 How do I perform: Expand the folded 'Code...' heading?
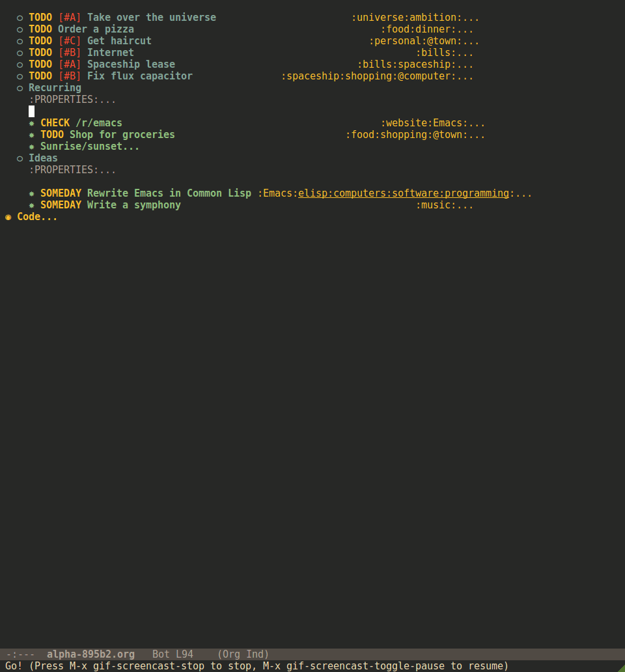click(x=37, y=217)
